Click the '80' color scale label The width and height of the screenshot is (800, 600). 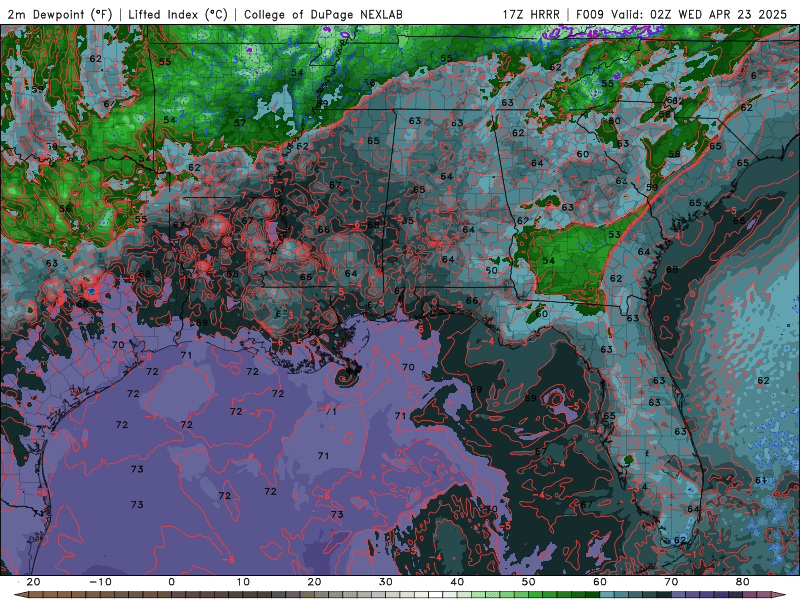(x=743, y=582)
